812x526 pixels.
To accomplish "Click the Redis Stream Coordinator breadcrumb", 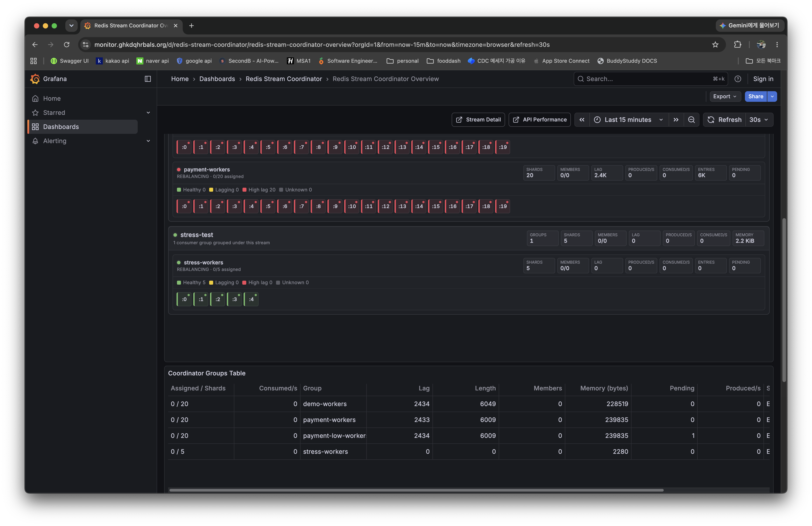I will [284, 79].
